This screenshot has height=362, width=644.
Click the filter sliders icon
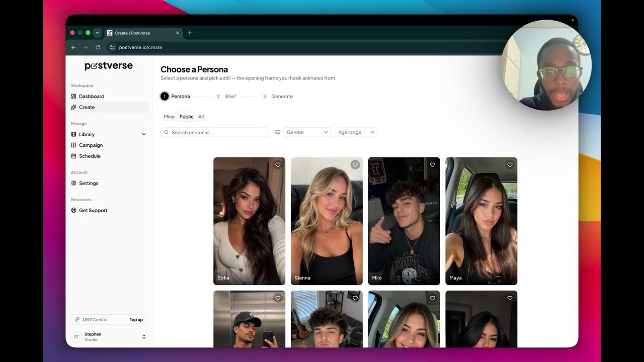coord(277,132)
